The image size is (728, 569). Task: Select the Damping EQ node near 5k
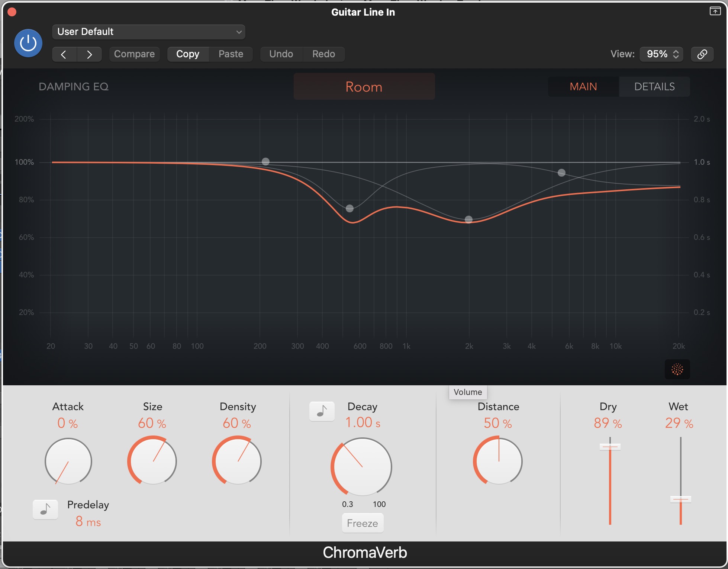click(x=561, y=173)
